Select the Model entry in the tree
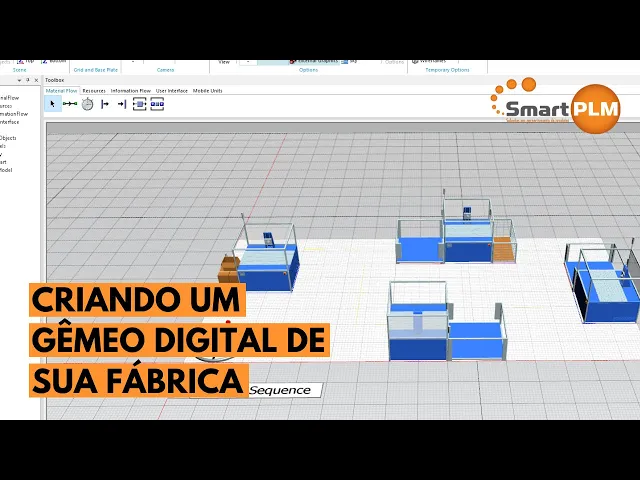The image size is (640, 480). 6,170
